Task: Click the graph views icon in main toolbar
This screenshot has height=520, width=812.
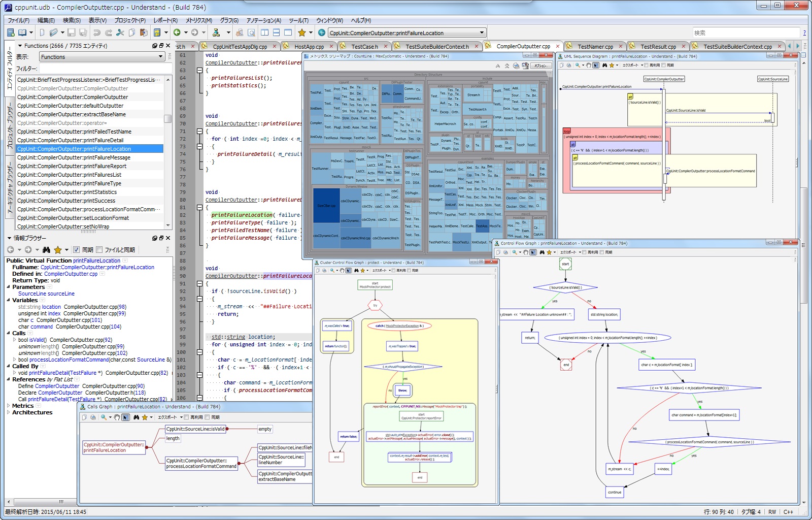Action: tap(216, 32)
